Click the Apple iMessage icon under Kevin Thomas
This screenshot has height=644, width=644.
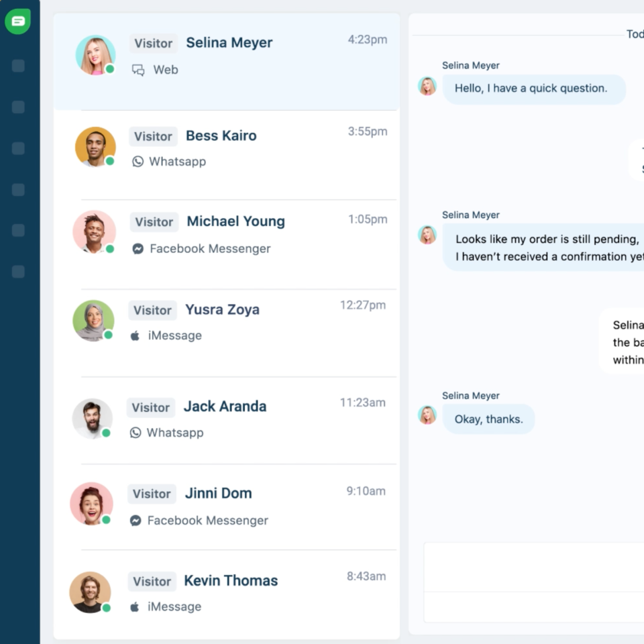(135, 606)
